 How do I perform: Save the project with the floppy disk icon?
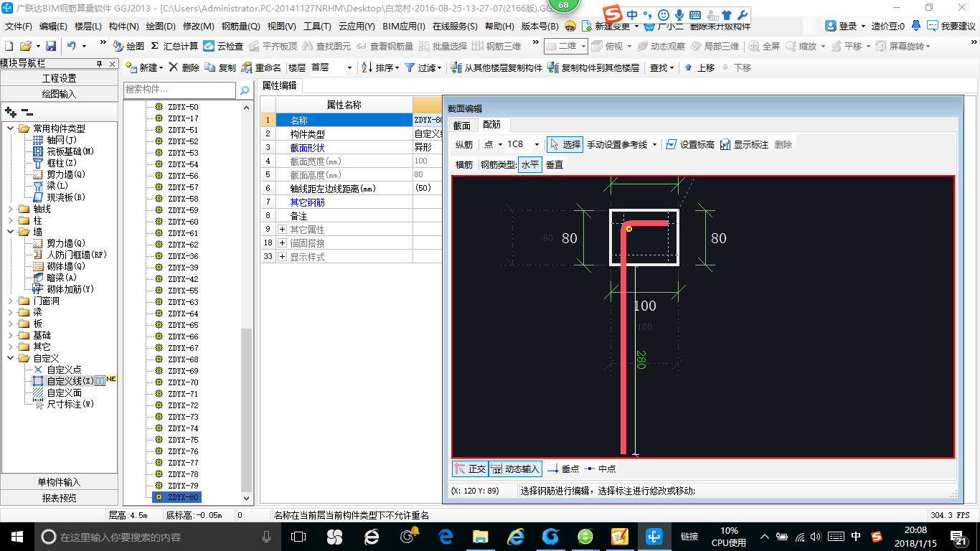[51, 46]
